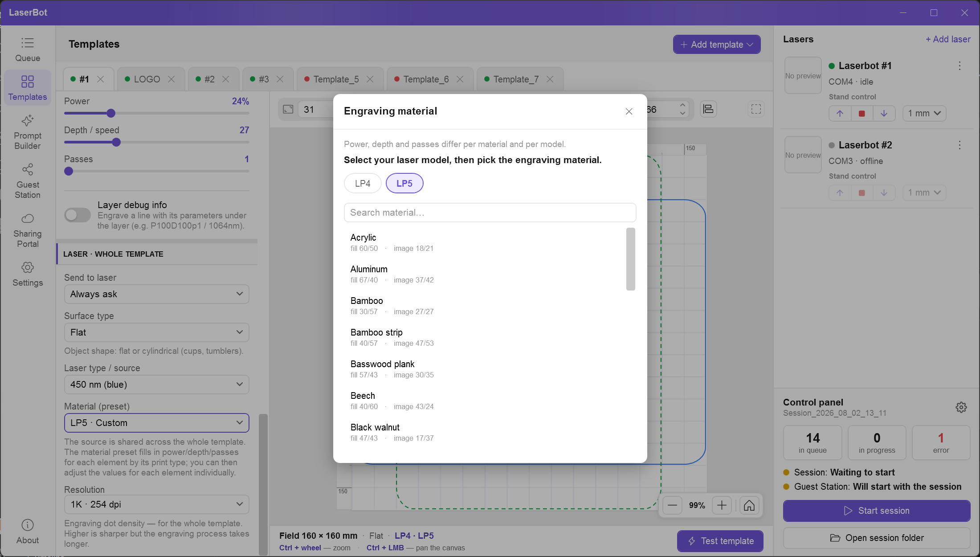
Task: Click the Start session button
Action: (x=877, y=511)
